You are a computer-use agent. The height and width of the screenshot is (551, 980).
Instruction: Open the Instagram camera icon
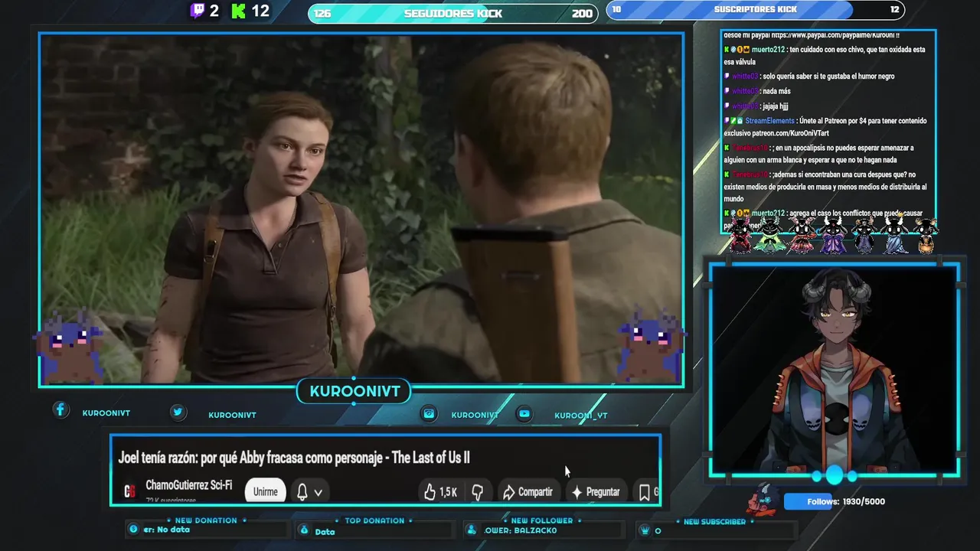430,413
